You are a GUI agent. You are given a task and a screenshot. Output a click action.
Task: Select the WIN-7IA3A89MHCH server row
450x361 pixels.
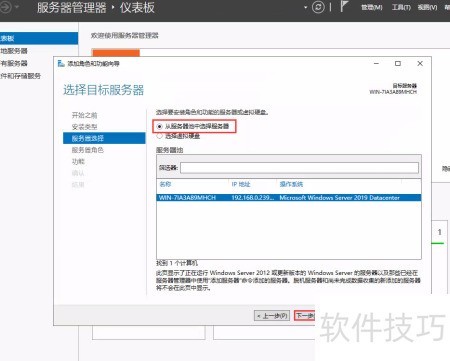(x=289, y=198)
